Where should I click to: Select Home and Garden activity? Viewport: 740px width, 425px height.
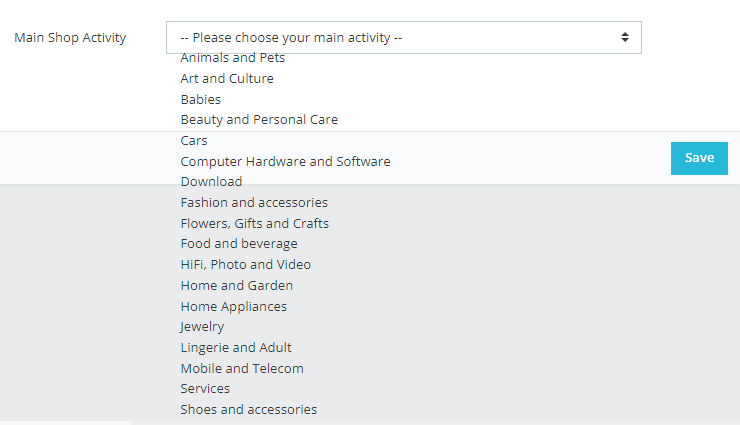(x=237, y=285)
